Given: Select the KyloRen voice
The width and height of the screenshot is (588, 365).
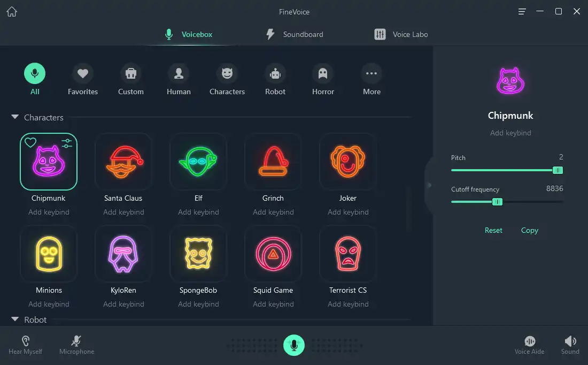Looking at the screenshot, I should click(x=123, y=254).
